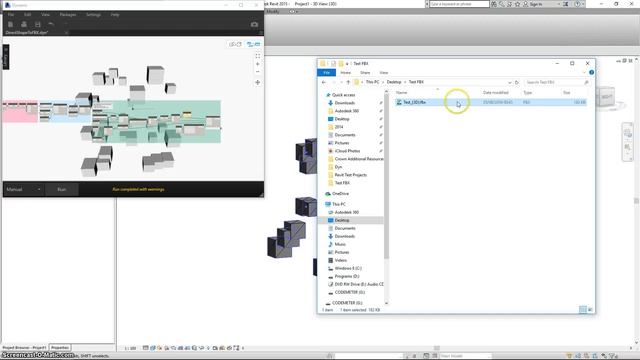Click the Explorer help question mark icon
Viewport: 640px width, 360px height.
pos(591,73)
